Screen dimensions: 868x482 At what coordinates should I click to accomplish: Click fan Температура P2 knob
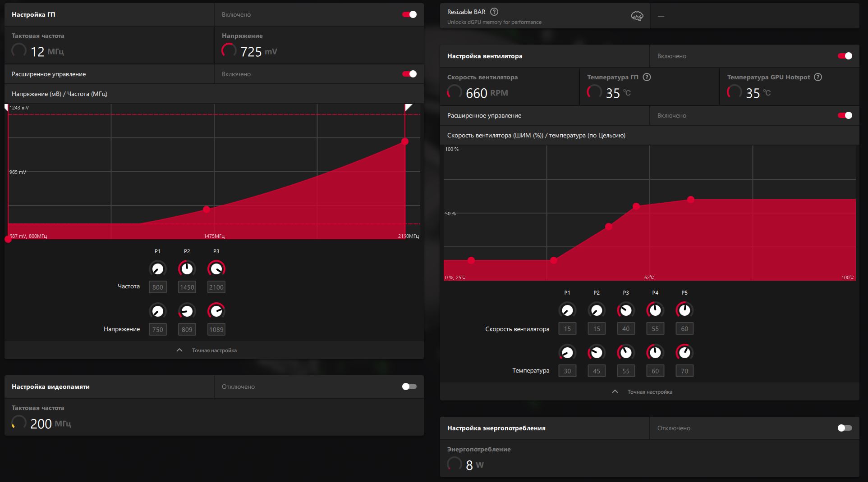(597, 352)
